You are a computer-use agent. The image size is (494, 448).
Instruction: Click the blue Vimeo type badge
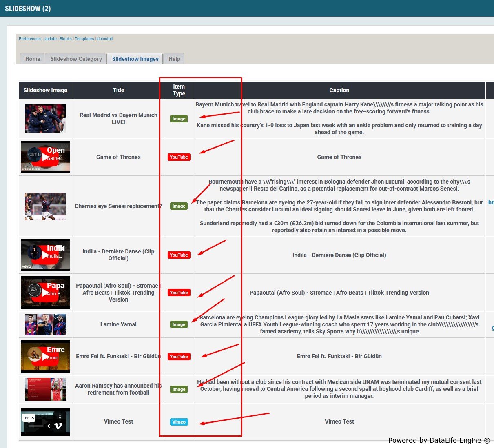pyautogui.click(x=179, y=422)
